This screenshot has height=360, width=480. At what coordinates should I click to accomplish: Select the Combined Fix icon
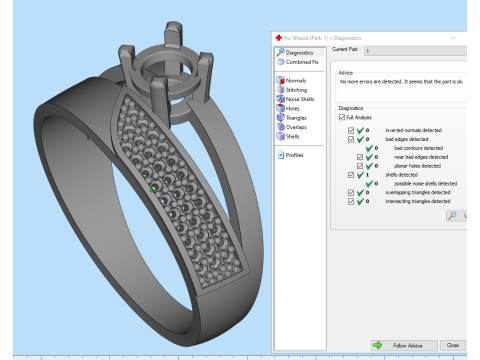(281, 62)
